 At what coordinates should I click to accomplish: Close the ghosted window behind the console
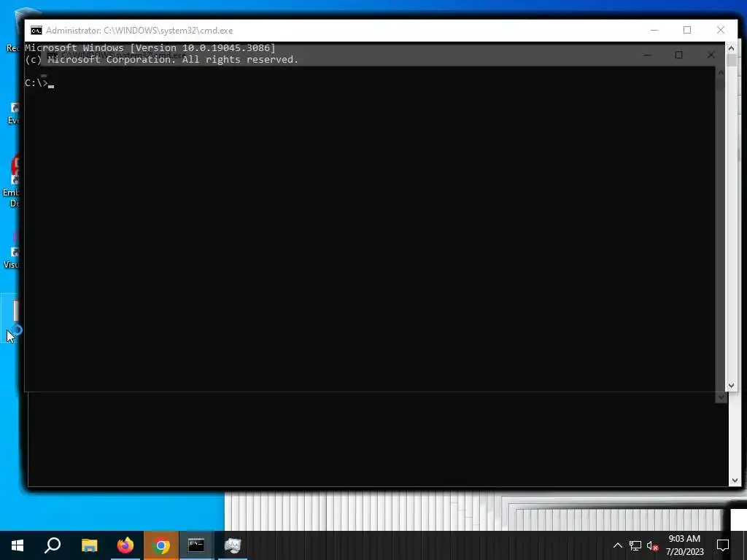point(711,55)
